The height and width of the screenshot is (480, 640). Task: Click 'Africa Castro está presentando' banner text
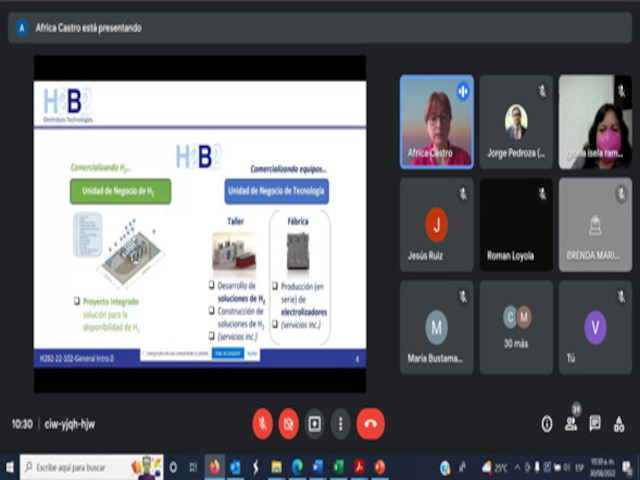point(89,28)
